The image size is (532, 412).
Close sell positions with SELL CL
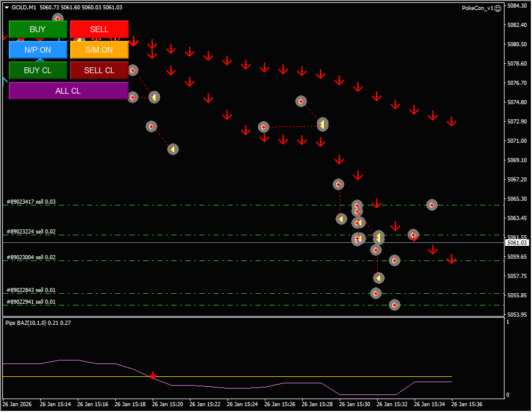[99, 70]
